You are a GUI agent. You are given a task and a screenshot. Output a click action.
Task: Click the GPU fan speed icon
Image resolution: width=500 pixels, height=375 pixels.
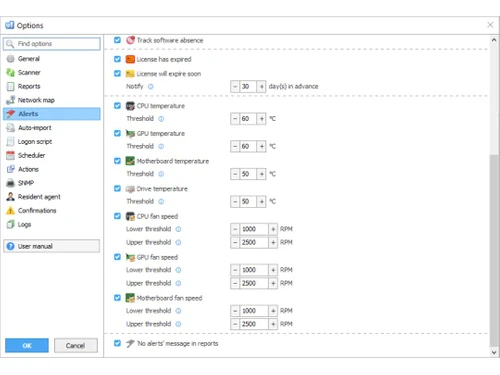tap(130, 257)
